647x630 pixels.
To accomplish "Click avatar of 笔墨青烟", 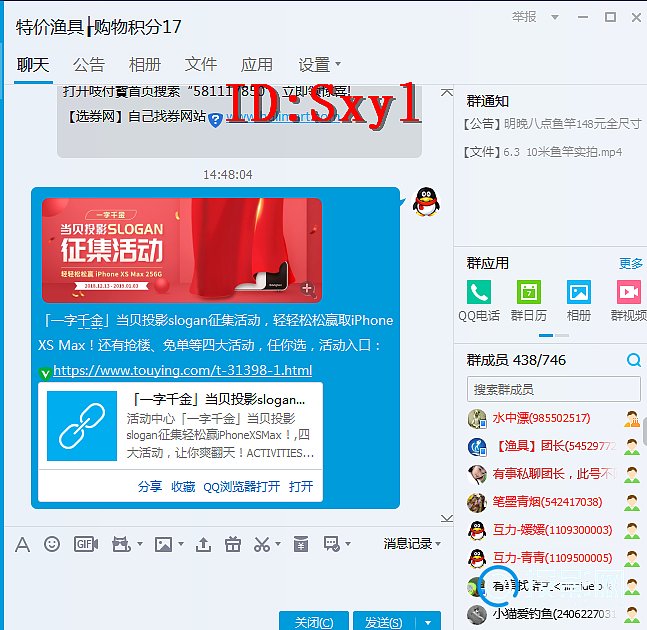I will pos(477,503).
